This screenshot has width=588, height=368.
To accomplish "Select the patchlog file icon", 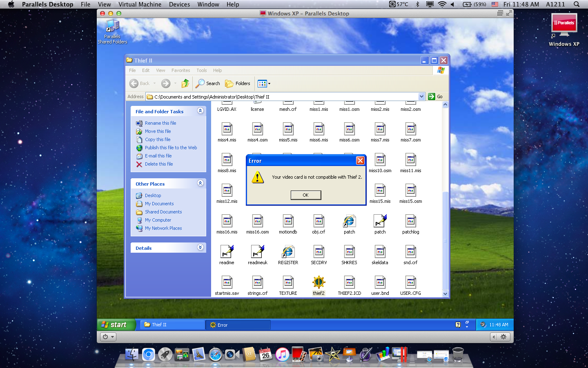I will click(411, 221).
